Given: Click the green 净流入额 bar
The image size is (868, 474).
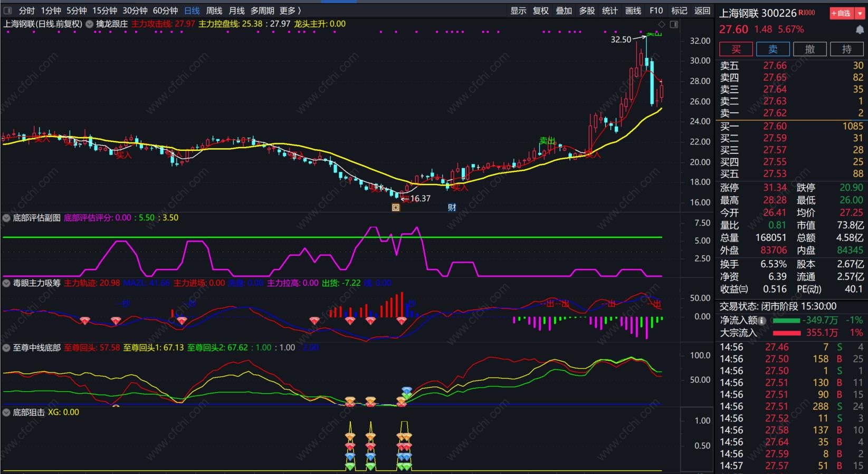Looking at the screenshot, I should pyautogui.click(x=786, y=320).
